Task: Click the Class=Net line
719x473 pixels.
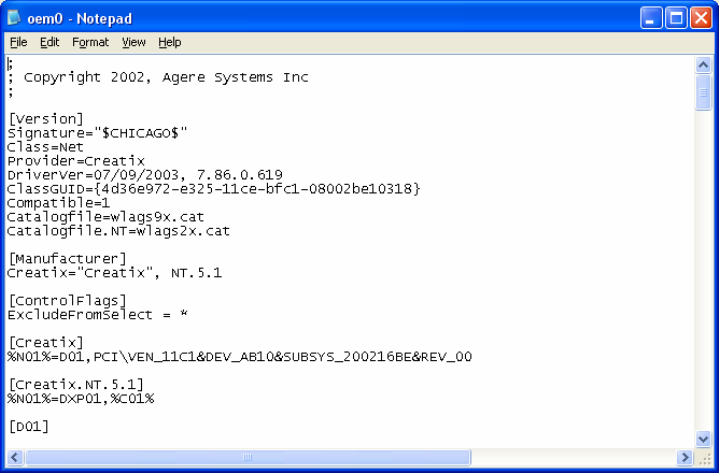Action: pos(45,147)
